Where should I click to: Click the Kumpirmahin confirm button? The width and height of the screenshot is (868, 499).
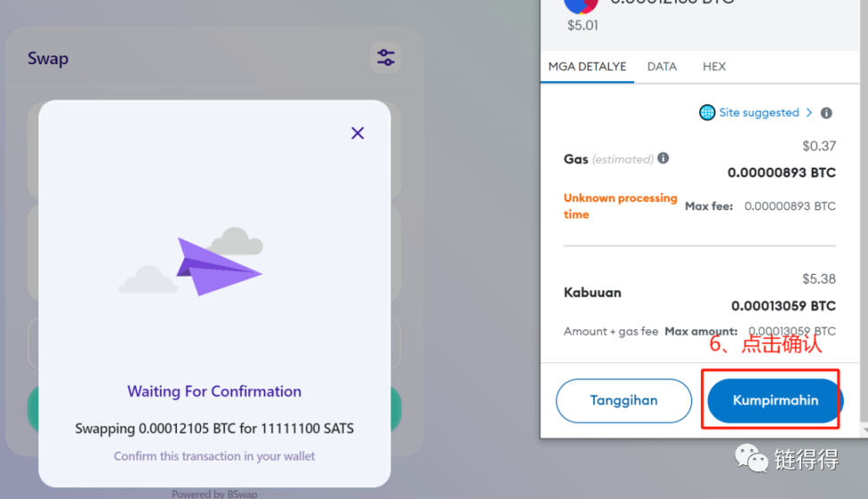coord(775,401)
